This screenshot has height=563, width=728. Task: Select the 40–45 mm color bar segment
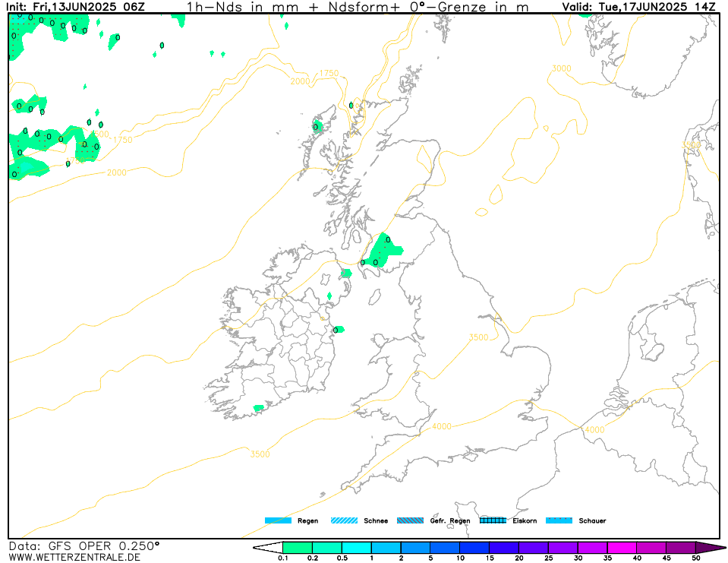(x=651, y=548)
